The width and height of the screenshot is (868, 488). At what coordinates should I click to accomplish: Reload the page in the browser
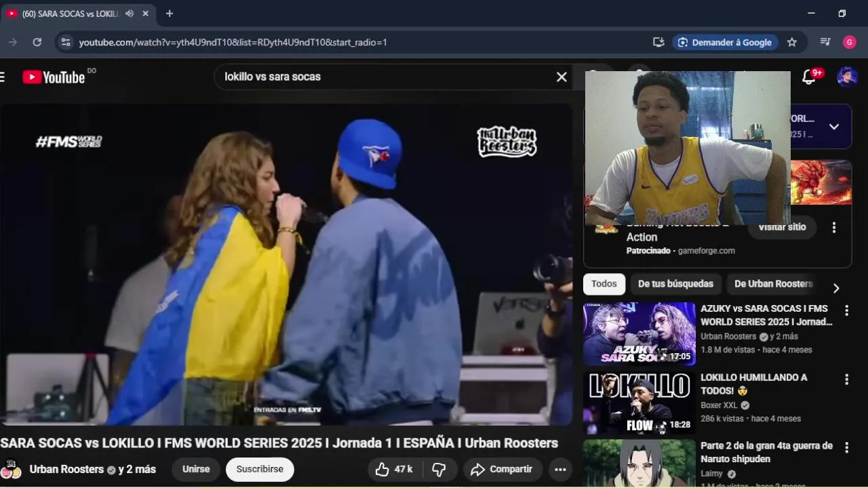tap(37, 42)
